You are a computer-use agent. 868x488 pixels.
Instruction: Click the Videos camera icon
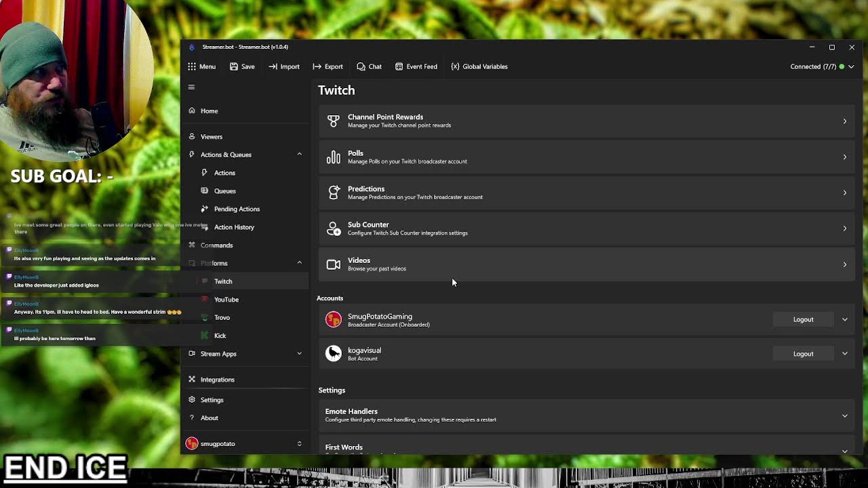333,264
